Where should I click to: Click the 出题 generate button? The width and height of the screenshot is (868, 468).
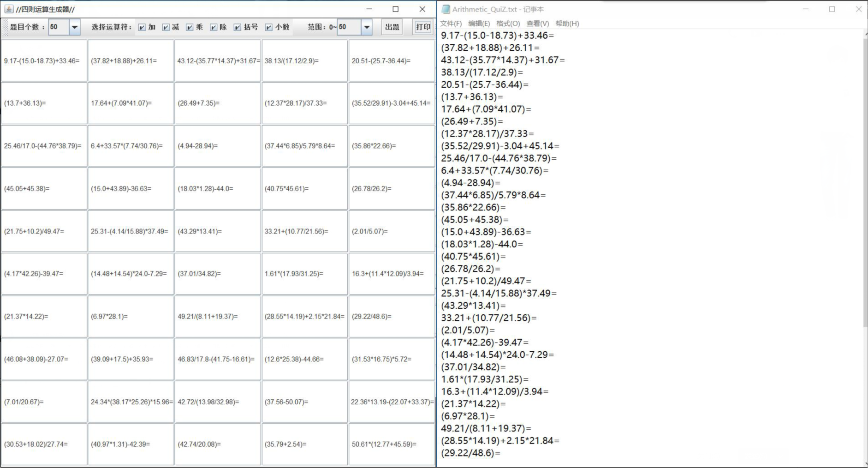point(392,27)
